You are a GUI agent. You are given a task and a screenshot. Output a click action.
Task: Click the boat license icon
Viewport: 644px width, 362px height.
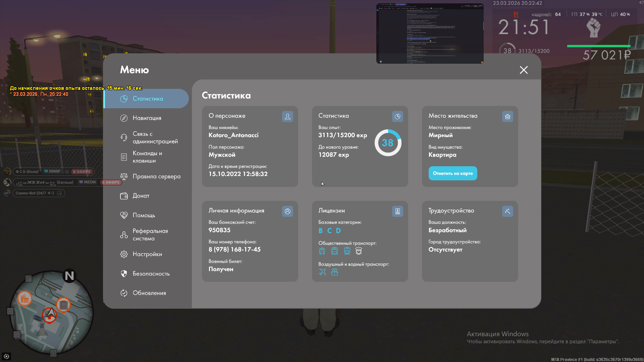click(334, 272)
